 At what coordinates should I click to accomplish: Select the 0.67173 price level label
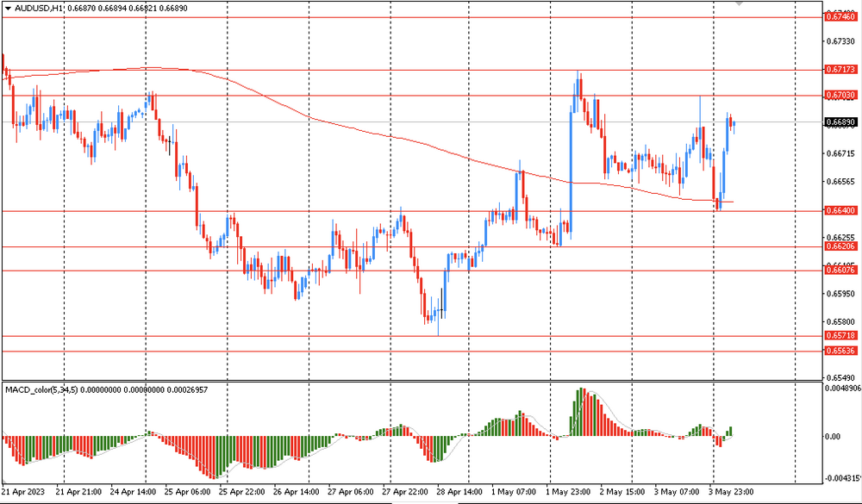(840, 69)
